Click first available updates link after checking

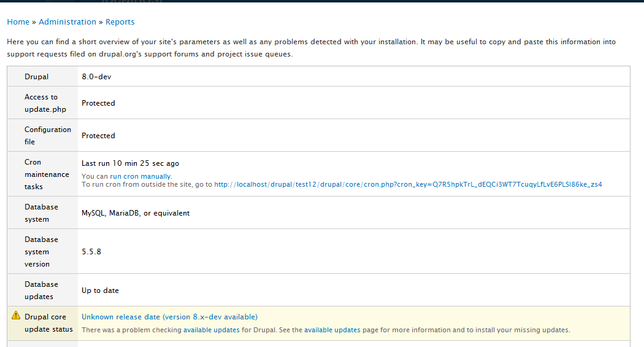pyautogui.click(x=211, y=330)
